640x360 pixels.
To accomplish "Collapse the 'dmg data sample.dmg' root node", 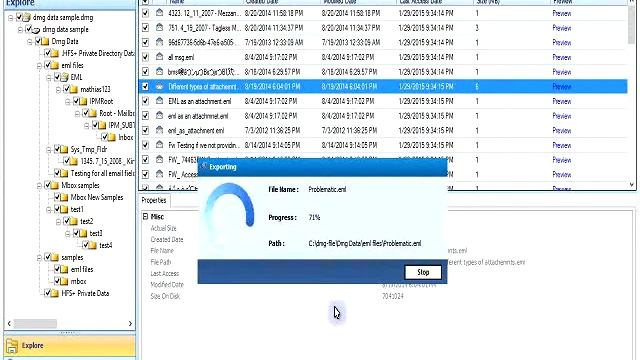I will tap(11, 18).
